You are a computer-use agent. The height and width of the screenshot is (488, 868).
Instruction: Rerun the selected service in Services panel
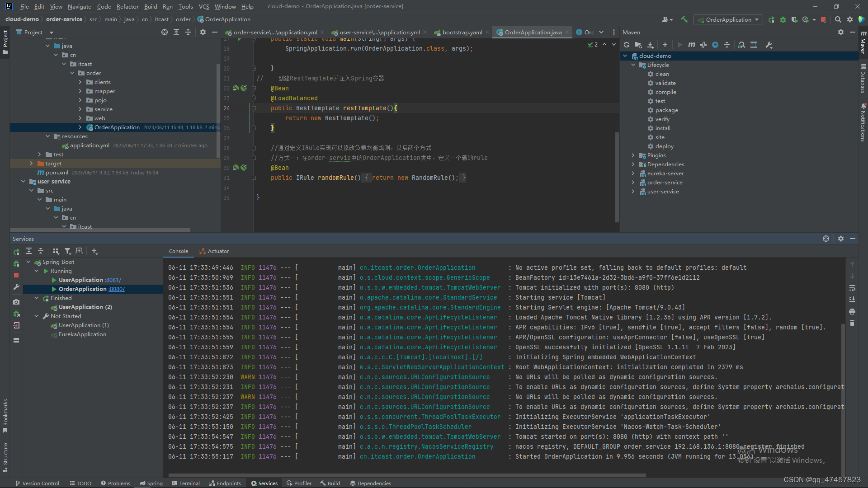coord(16,252)
